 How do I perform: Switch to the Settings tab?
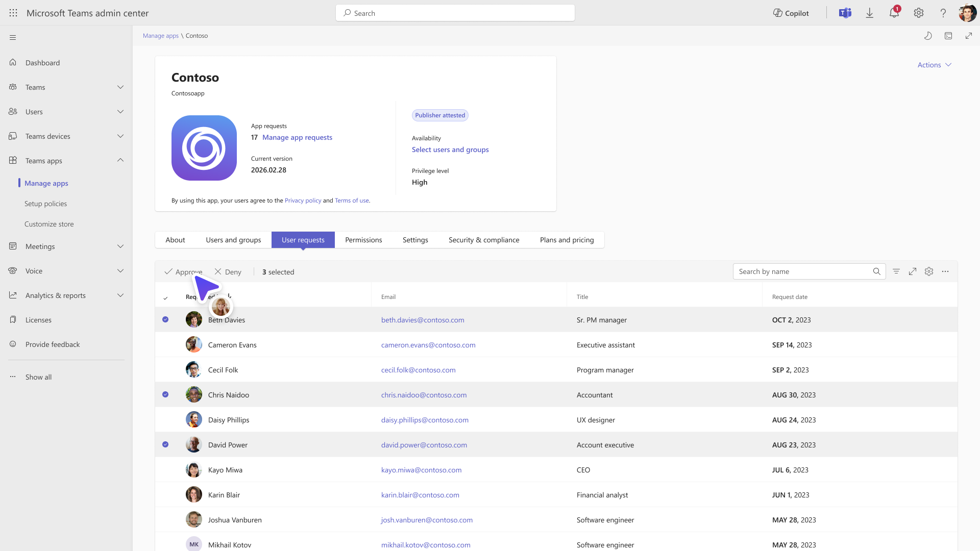click(415, 240)
